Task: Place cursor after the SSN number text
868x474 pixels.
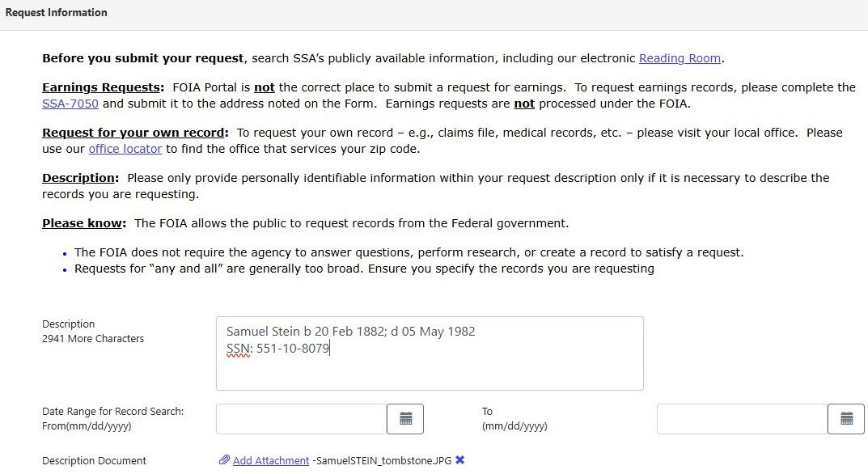Action: pos(330,348)
